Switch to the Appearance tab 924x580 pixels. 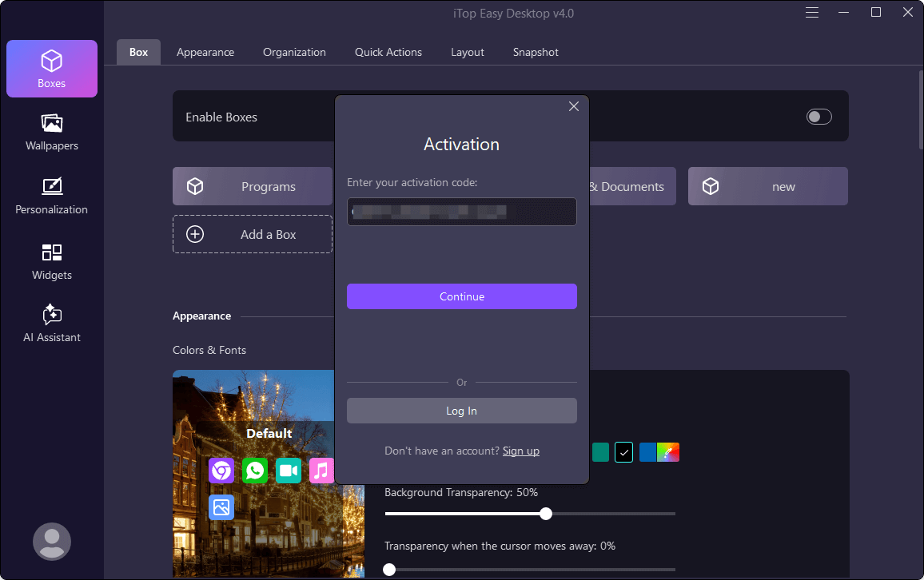[205, 52]
